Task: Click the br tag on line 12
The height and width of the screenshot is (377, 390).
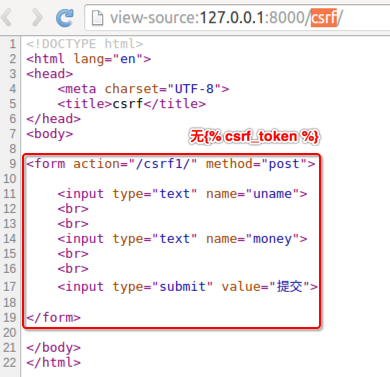Action: [x=73, y=209]
